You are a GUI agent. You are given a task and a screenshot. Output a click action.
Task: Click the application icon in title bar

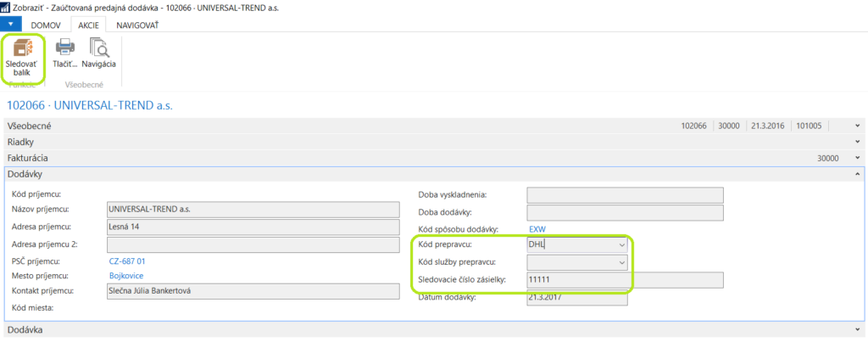(x=6, y=8)
